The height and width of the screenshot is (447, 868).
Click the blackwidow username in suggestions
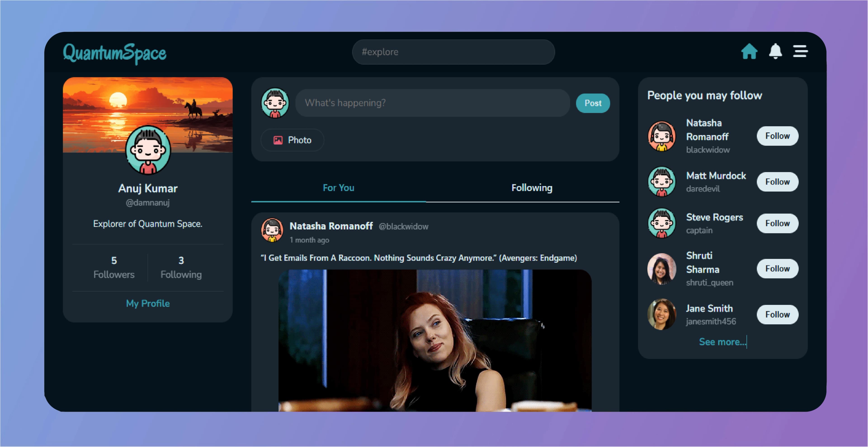pyautogui.click(x=708, y=150)
